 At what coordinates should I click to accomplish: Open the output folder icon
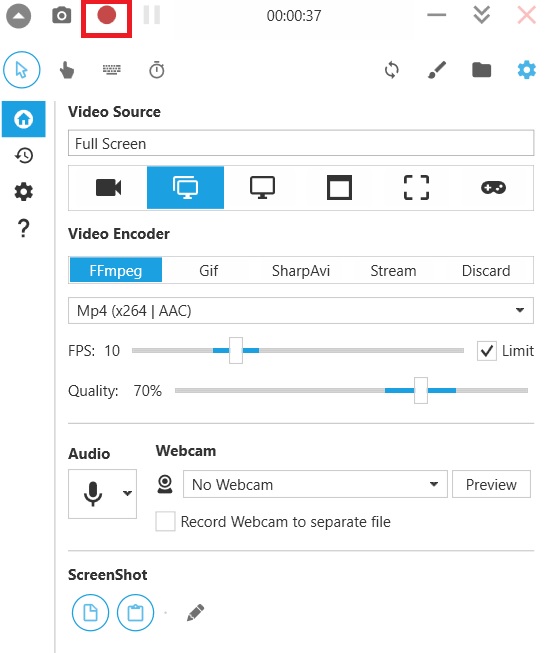[481, 70]
